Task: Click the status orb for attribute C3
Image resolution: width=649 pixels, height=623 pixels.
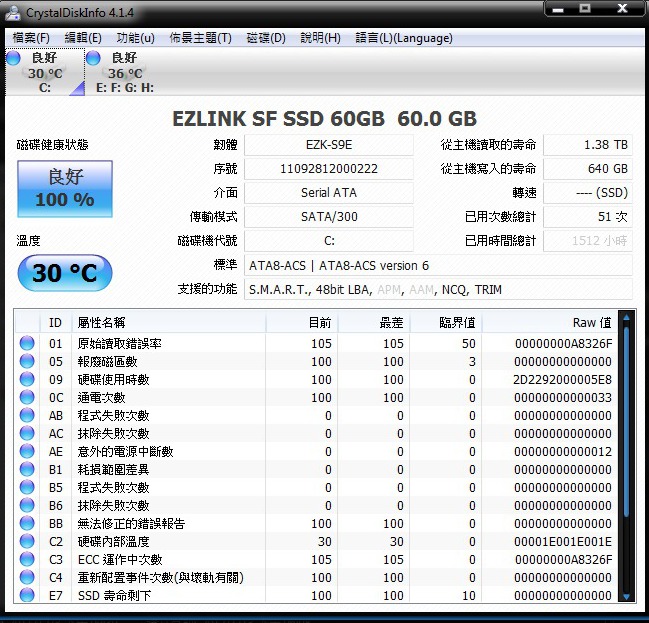Action: pyautogui.click(x=27, y=559)
